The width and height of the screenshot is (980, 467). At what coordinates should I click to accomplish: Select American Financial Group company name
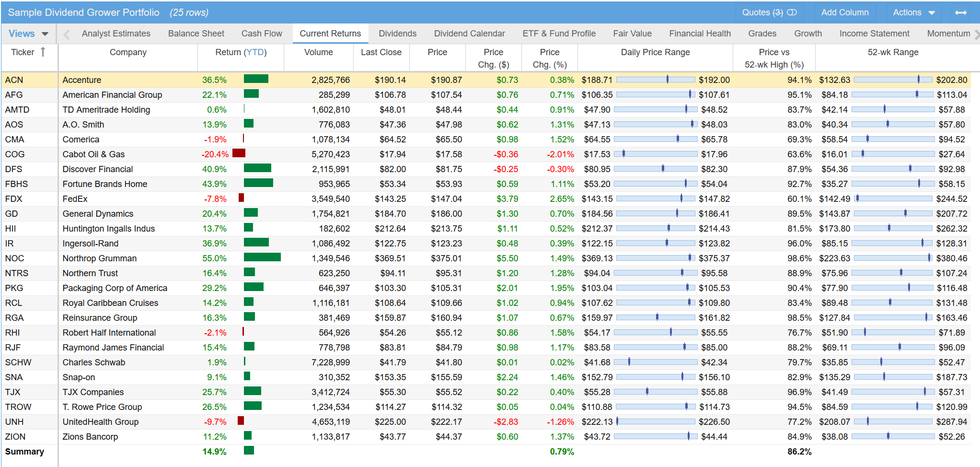point(112,95)
